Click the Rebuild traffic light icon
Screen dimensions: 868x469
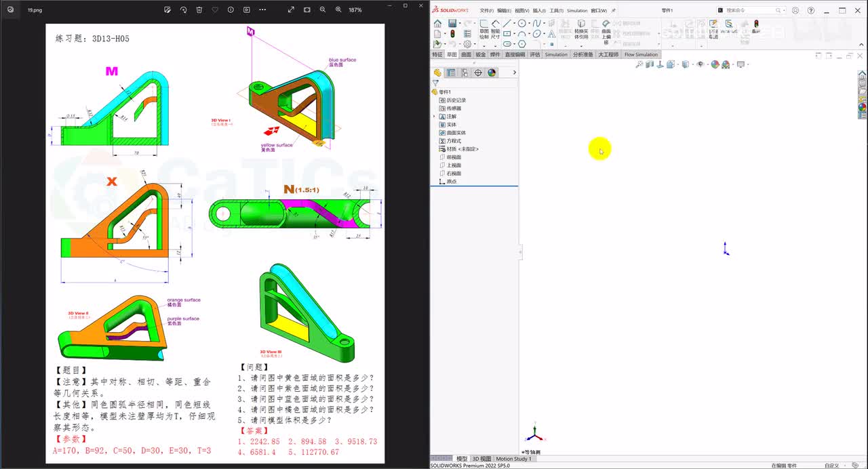[x=452, y=33]
